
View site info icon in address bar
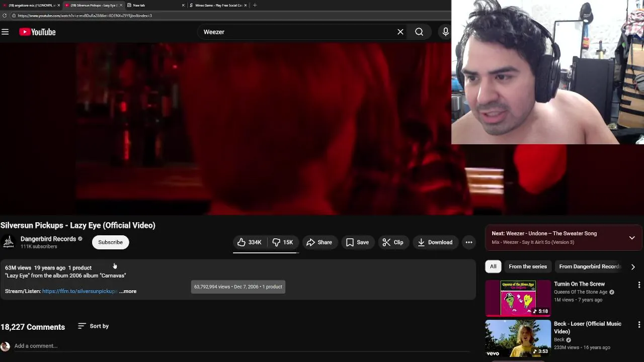click(14, 16)
